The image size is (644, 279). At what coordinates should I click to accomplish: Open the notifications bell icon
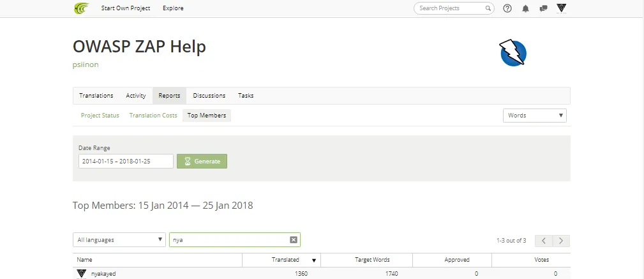pos(525,8)
